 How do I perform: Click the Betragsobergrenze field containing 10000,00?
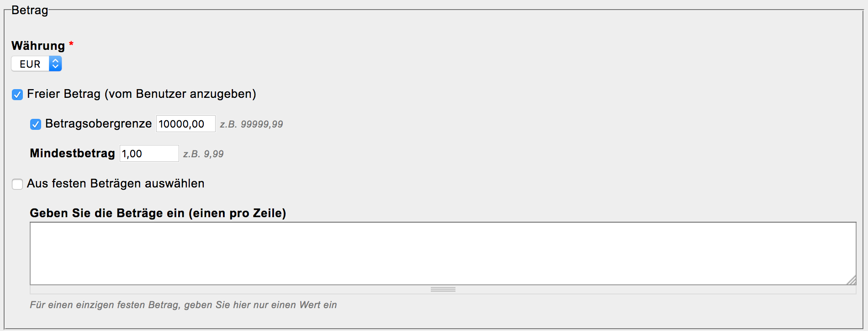pyautogui.click(x=185, y=124)
